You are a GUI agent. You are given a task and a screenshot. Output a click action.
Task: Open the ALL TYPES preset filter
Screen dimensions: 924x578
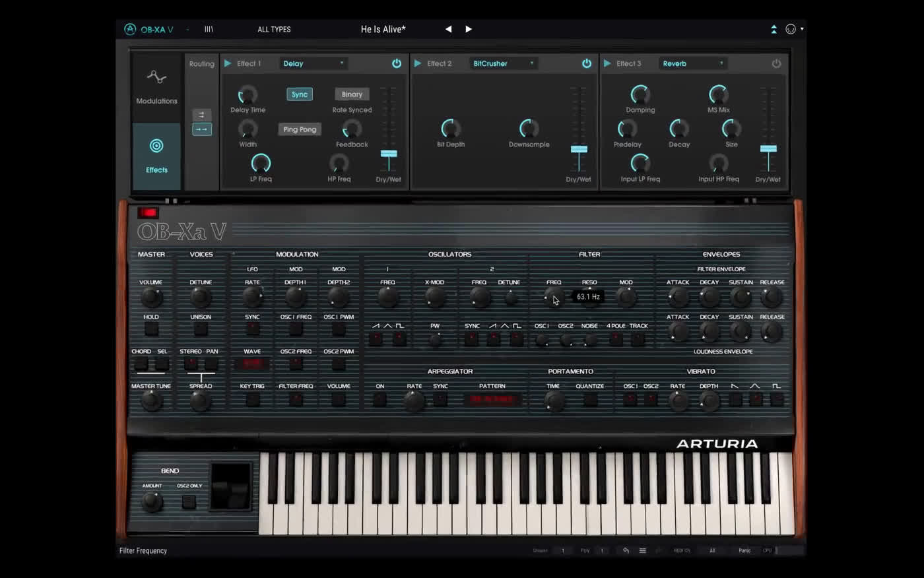pos(274,29)
